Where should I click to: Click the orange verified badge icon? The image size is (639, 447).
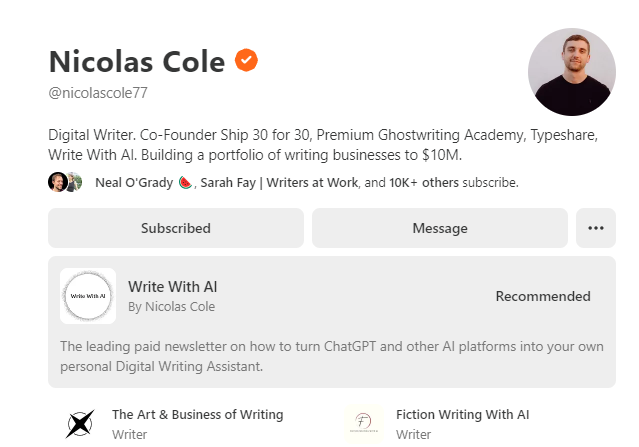[246, 60]
